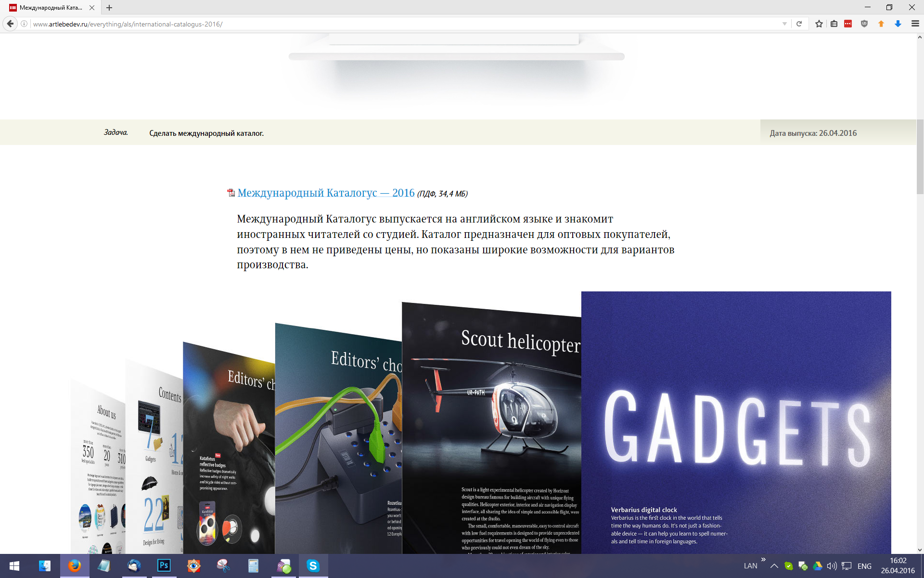The width and height of the screenshot is (924, 578).
Task: Open the Международный Каталогус — 2016 PDF link
Action: click(326, 193)
